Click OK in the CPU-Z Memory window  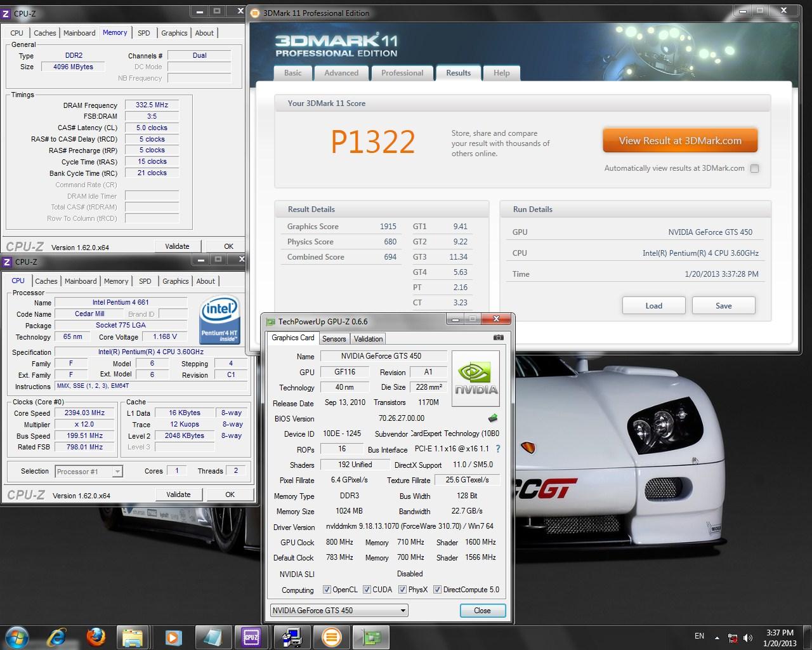click(x=228, y=246)
